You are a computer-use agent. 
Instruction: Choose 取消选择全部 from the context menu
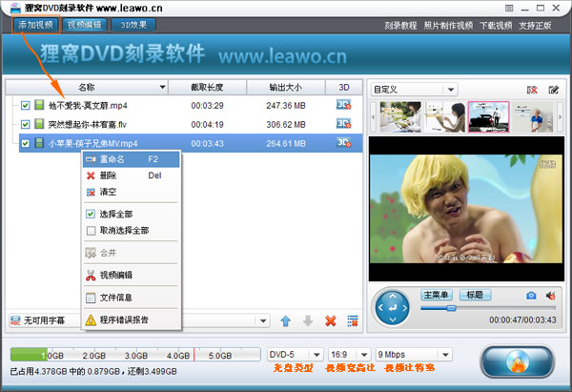tap(132, 230)
